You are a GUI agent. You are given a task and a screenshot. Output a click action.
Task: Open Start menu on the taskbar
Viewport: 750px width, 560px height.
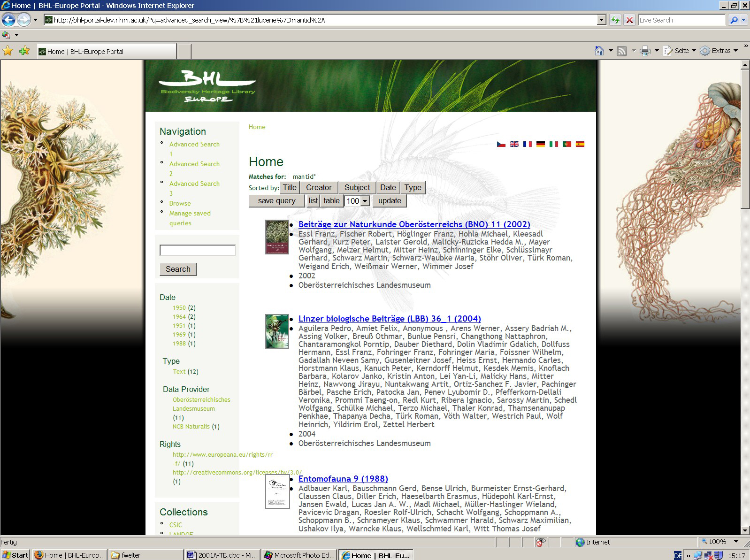click(15, 555)
